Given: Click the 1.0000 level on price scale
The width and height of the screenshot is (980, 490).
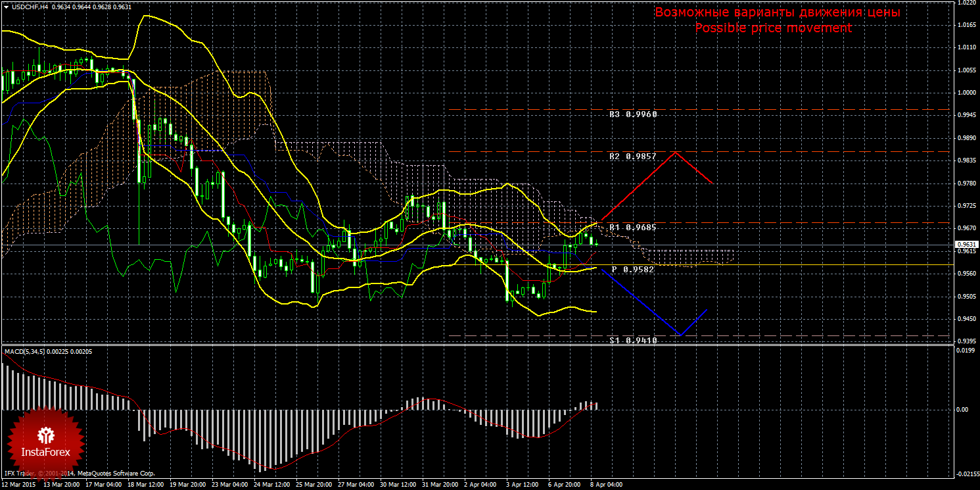Looking at the screenshot, I should point(964,93).
